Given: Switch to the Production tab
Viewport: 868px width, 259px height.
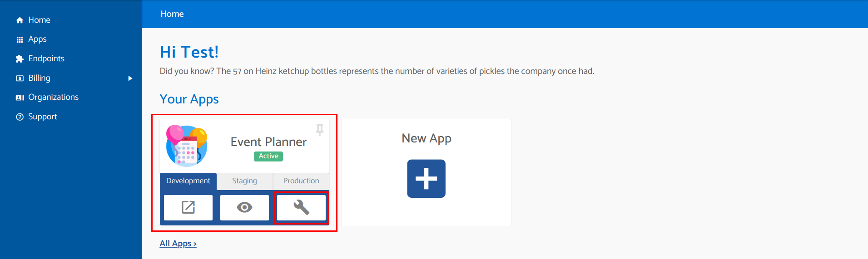Looking at the screenshot, I should pyautogui.click(x=301, y=181).
